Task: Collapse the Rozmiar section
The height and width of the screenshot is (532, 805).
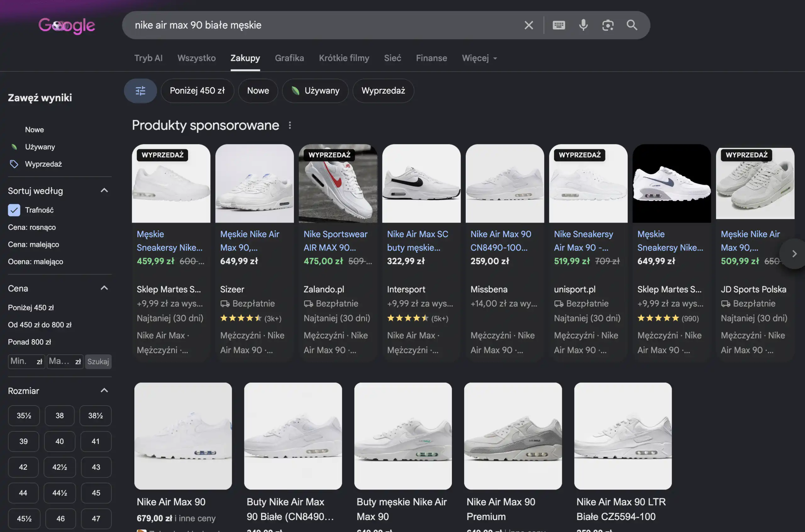Action: (104, 391)
